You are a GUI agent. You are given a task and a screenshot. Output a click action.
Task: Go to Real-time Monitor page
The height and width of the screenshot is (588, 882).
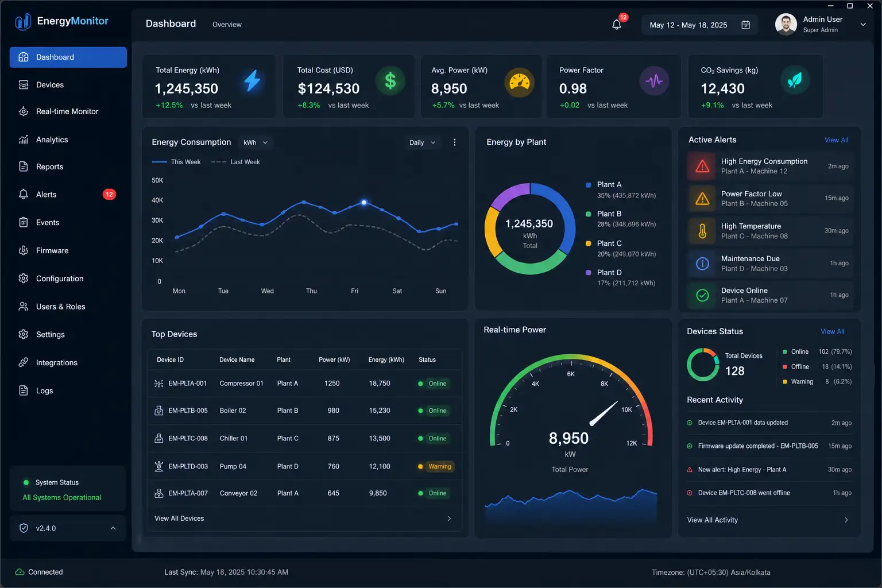coord(68,111)
